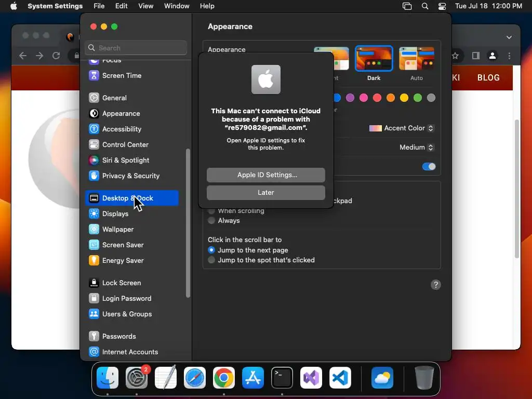Click BLOG link in Chrome page
532x399 pixels.
click(x=488, y=78)
